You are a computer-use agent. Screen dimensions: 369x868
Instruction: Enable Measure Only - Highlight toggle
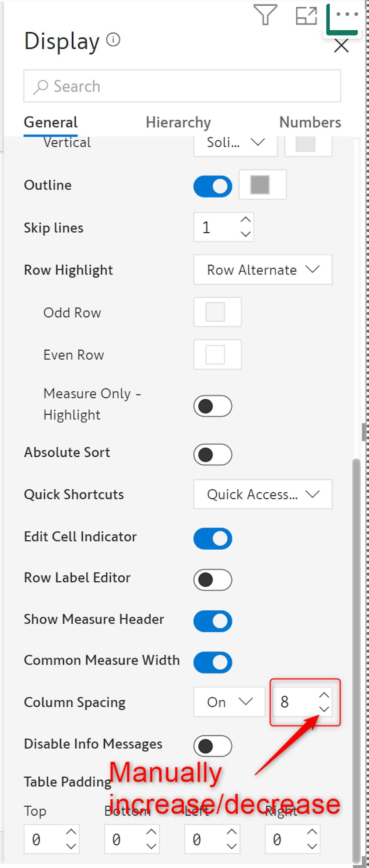click(213, 406)
